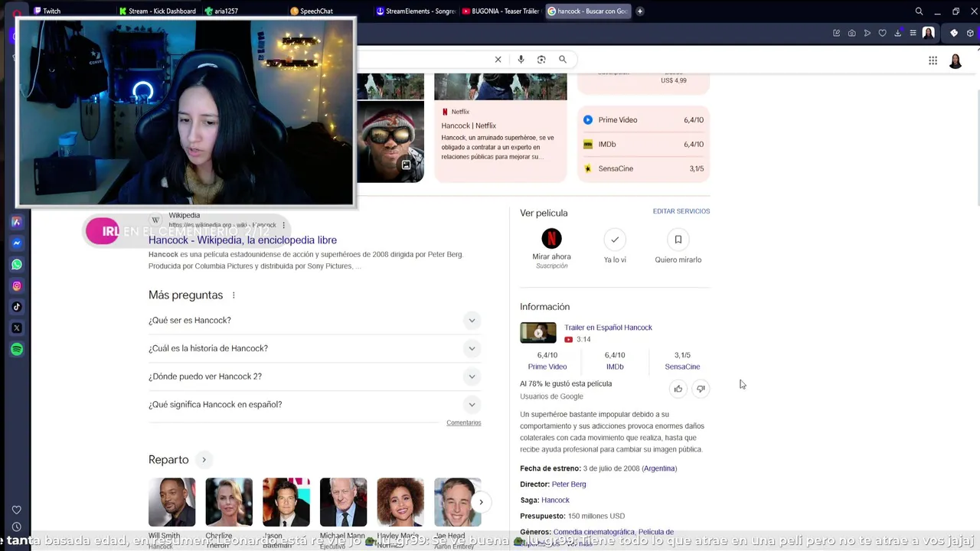Search by image with Google Lens icon
The width and height of the screenshot is (980, 551).
(x=541, y=60)
